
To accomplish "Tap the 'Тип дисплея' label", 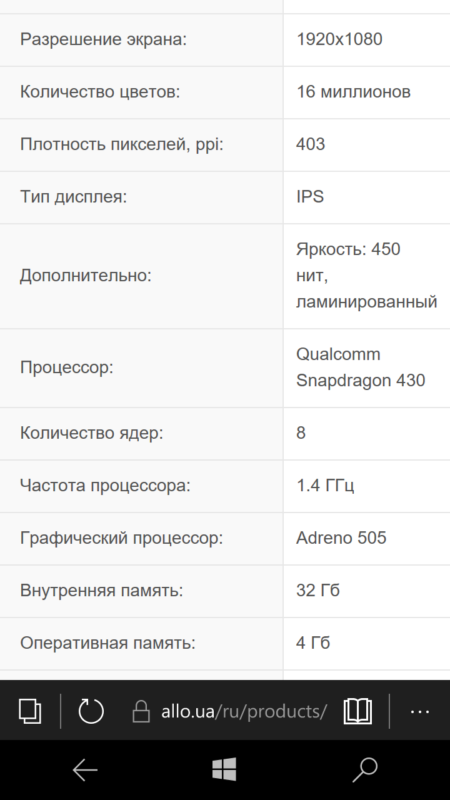I will (73, 196).
